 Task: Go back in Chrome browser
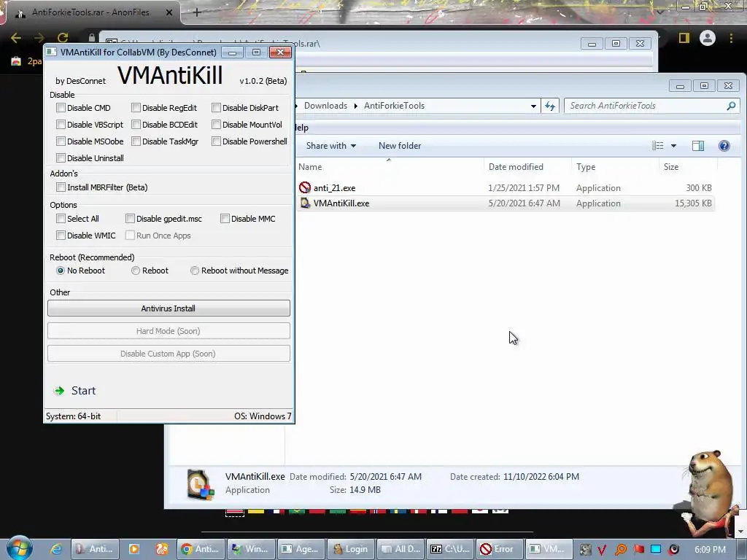16,38
